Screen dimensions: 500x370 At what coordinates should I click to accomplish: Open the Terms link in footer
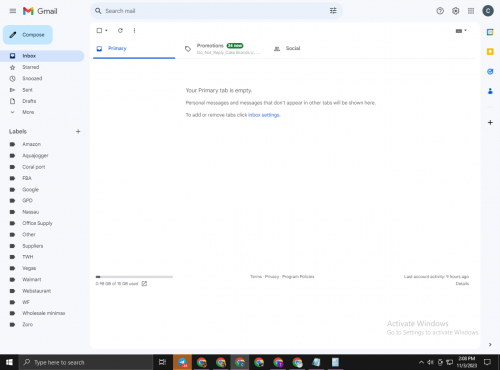click(256, 277)
